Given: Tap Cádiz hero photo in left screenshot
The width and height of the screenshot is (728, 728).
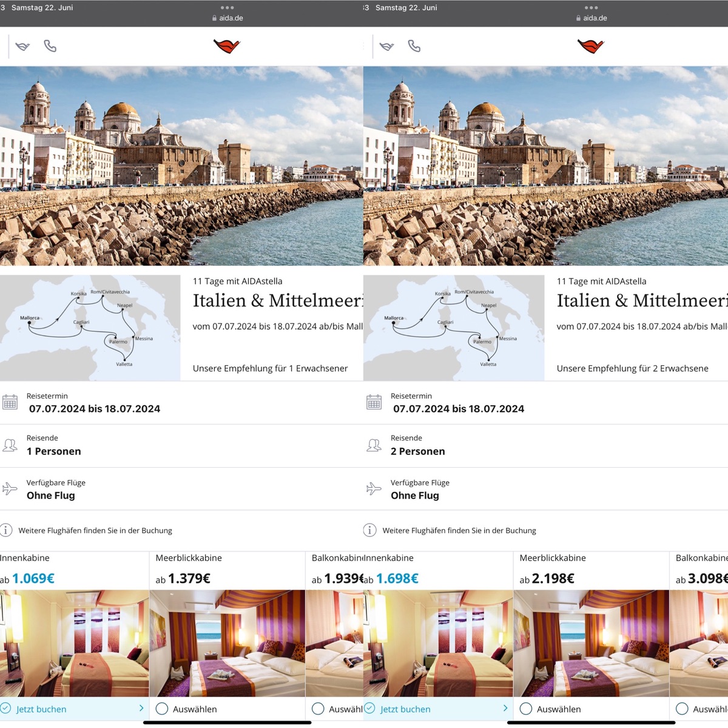Looking at the screenshot, I should click(x=181, y=166).
